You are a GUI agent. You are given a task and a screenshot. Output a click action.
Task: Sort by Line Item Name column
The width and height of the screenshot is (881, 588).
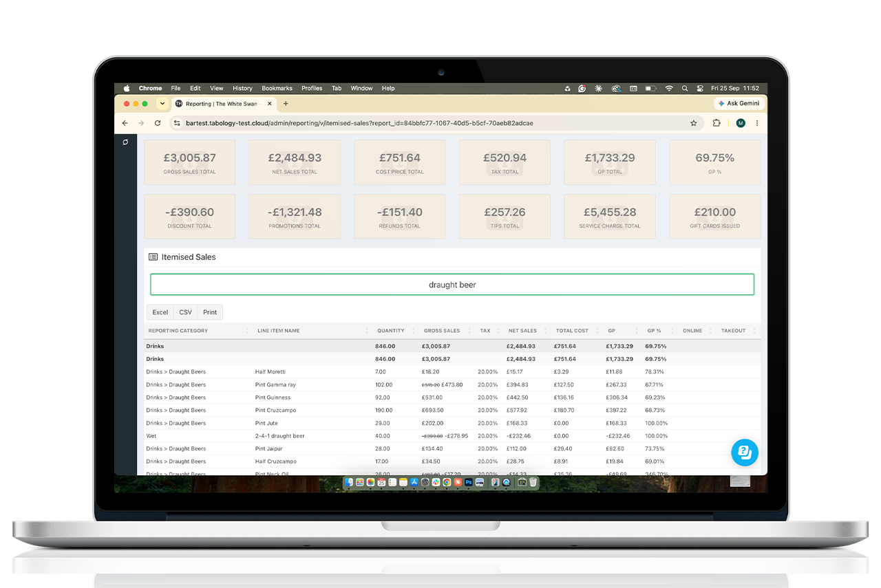point(278,331)
